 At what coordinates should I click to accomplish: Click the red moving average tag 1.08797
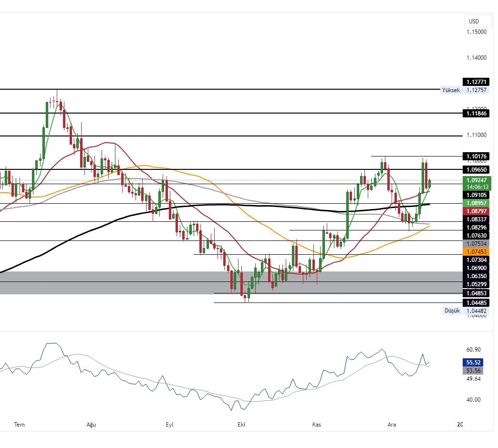coord(476,211)
